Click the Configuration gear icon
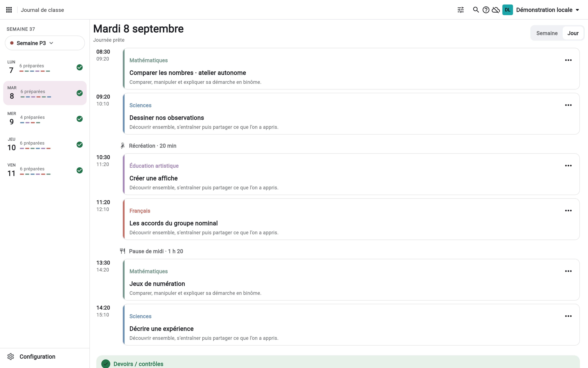 click(10, 357)
